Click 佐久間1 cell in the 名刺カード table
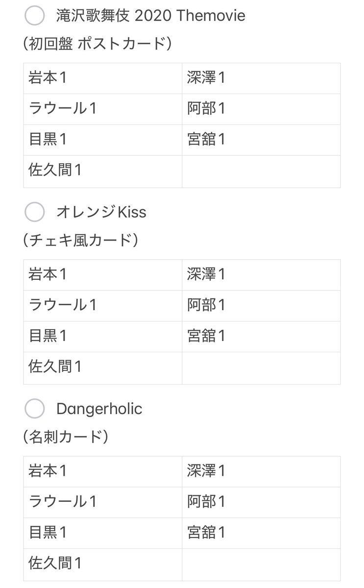 coord(103,564)
